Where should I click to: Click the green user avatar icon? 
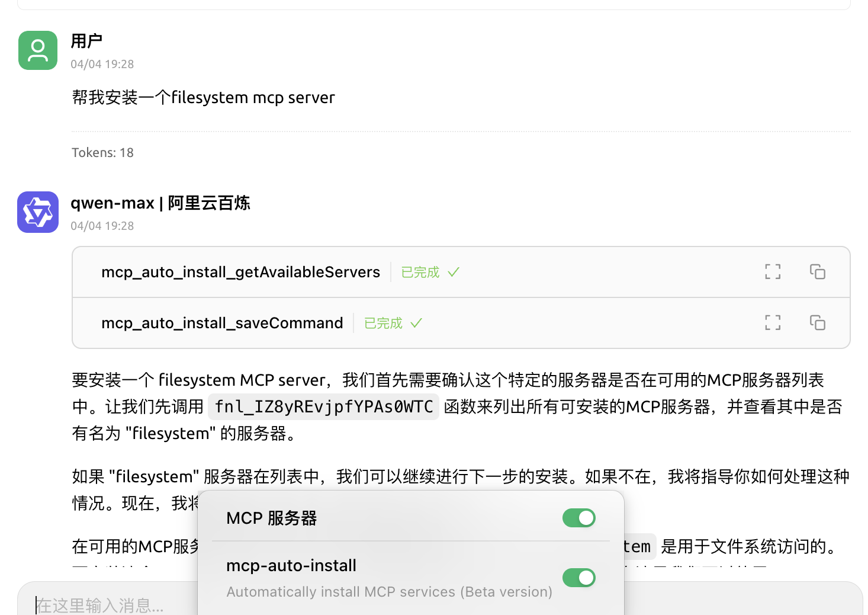38,50
